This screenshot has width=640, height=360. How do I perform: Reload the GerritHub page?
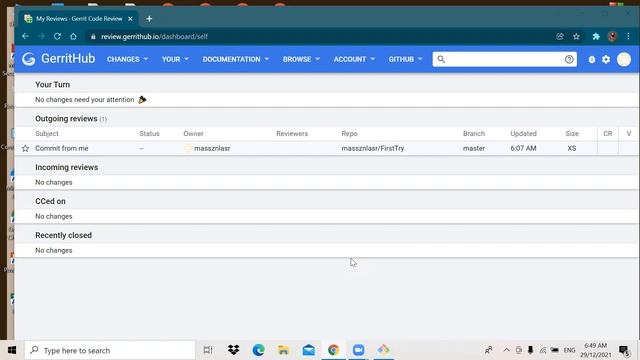click(57, 36)
